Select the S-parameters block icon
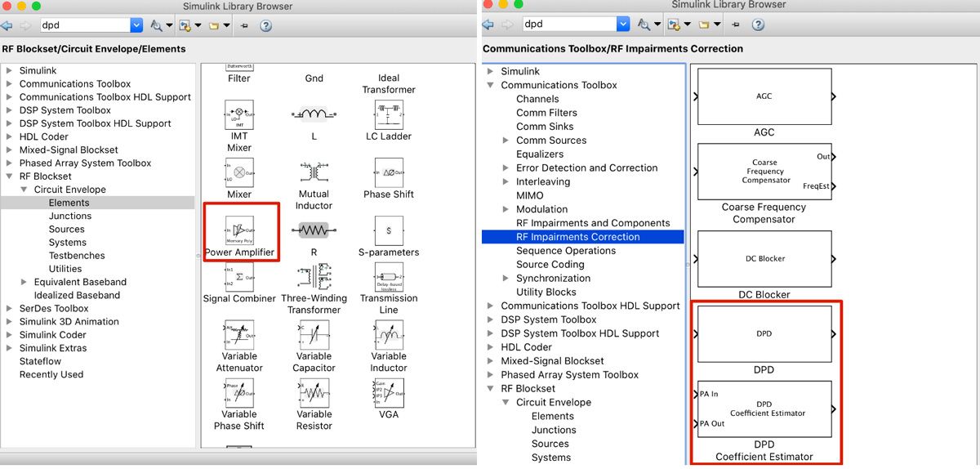980x469 pixels. [389, 231]
